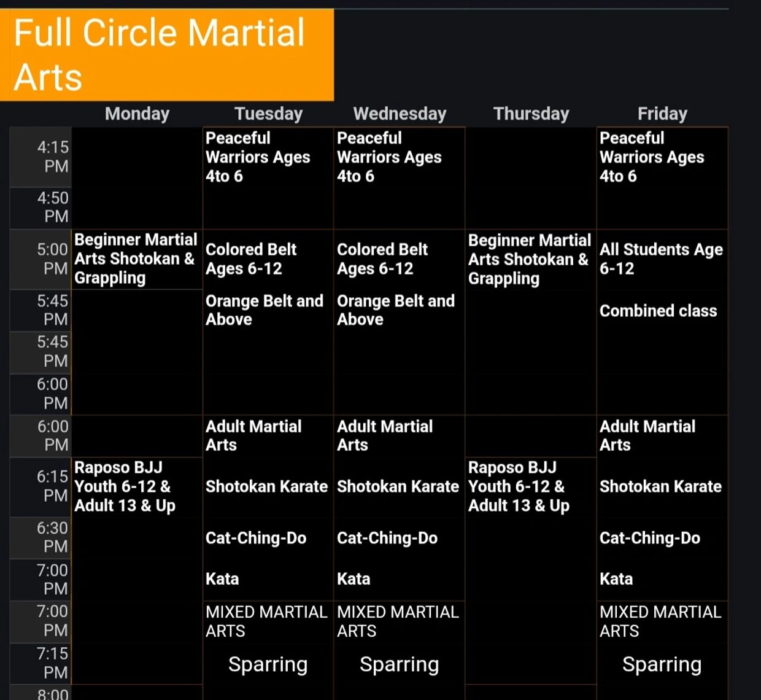Select the Monday column header
This screenshot has height=700, width=761.
point(137,114)
